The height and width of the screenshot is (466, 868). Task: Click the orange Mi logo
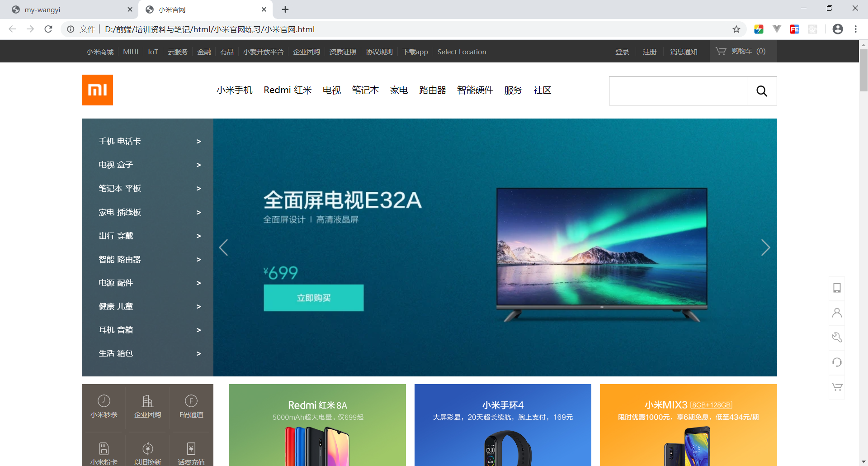[97, 90]
